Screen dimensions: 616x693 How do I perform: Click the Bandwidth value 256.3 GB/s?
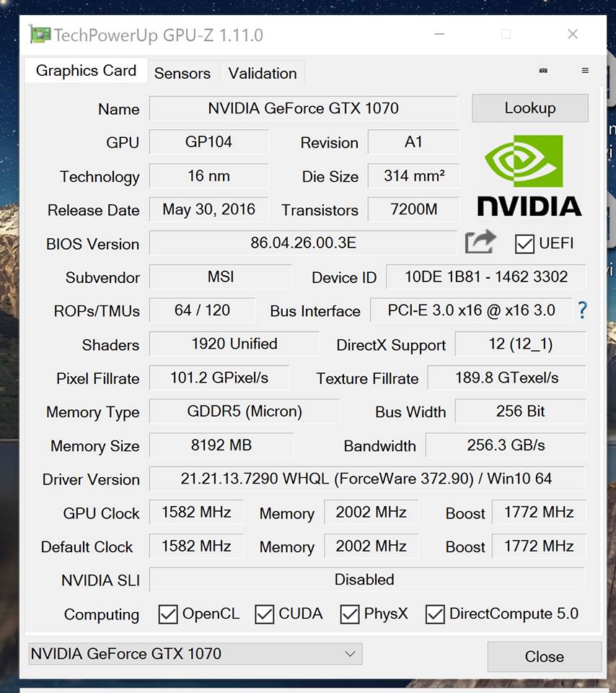pos(506,445)
